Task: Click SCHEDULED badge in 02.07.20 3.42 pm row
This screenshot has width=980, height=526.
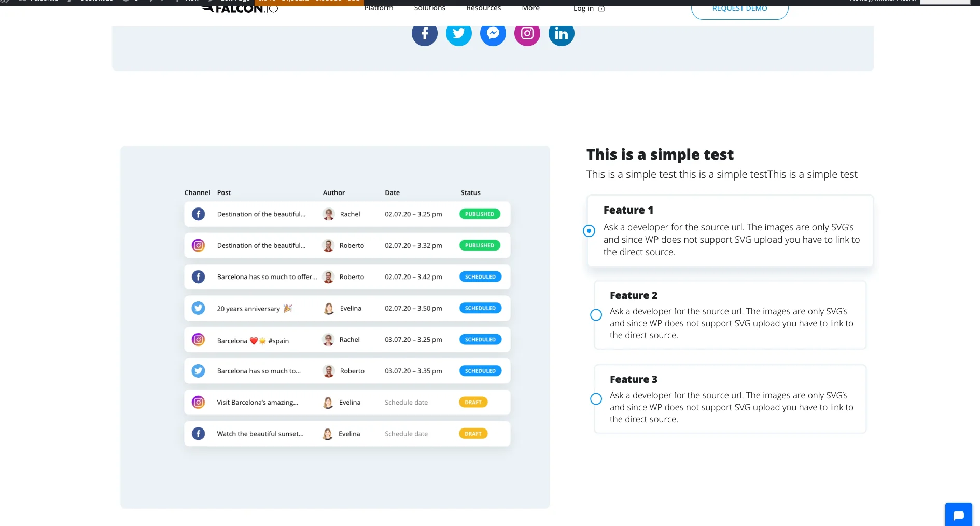Action: [480, 277]
